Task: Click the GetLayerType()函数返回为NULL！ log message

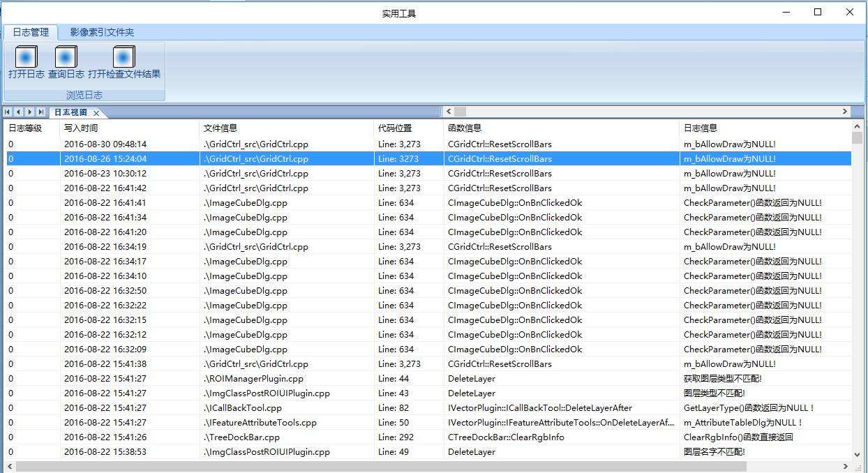Action: click(749, 408)
